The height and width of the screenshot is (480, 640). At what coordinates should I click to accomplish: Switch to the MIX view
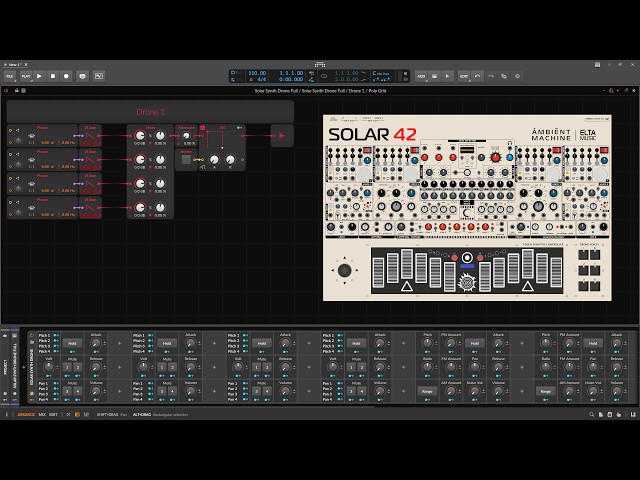coord(42,415)
